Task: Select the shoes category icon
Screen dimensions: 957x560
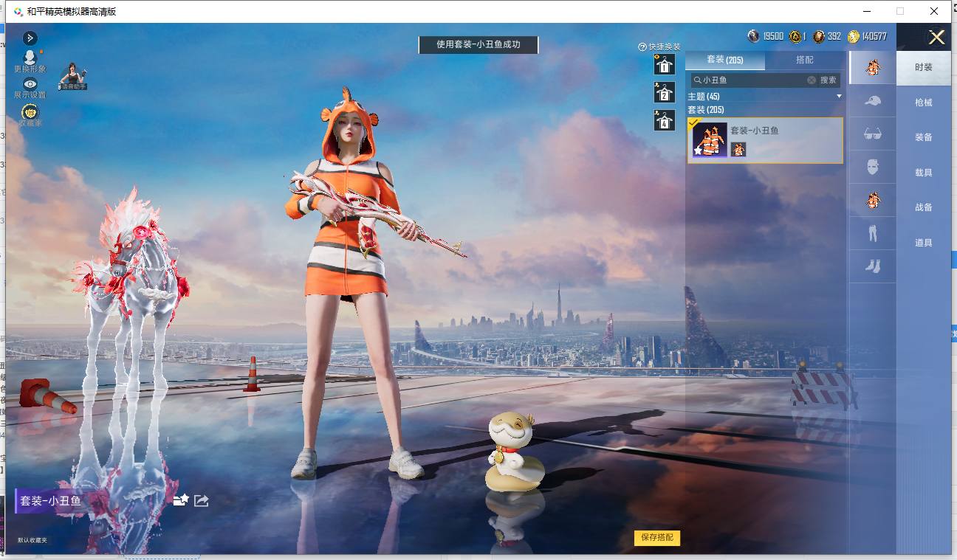Action: click(x=873, y=266)
